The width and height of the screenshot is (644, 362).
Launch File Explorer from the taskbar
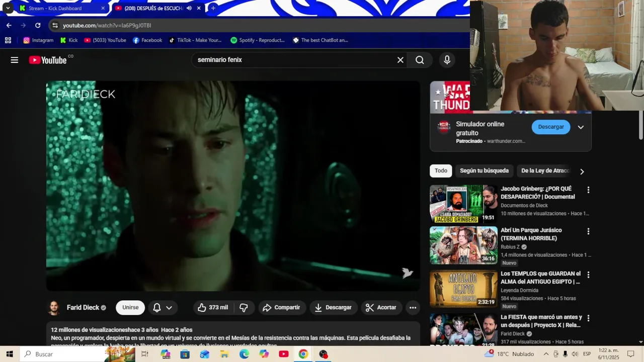224,354
